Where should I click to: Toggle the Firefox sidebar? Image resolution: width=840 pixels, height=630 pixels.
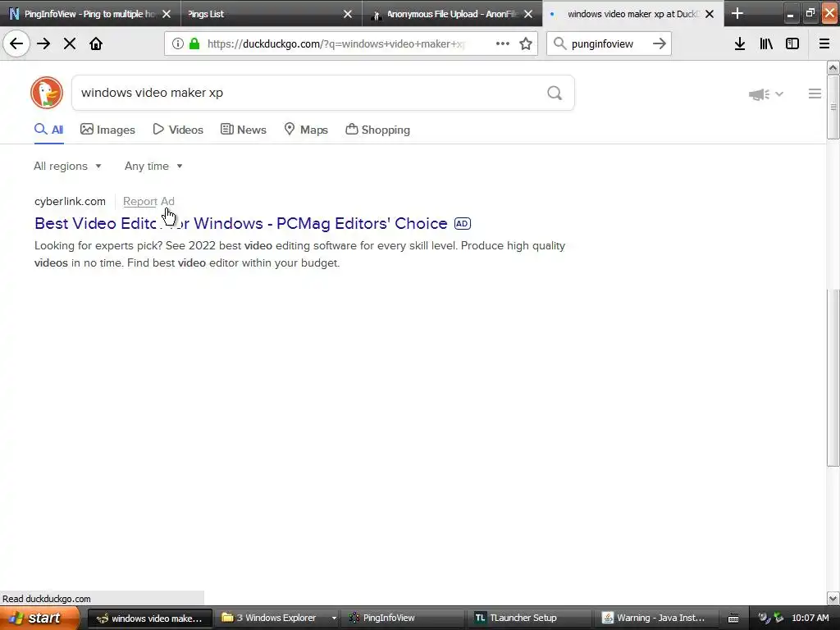point(792,43)
